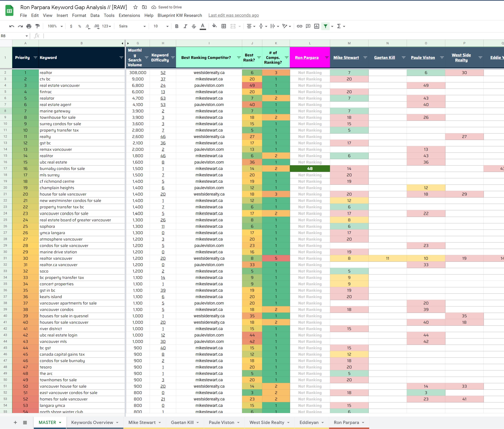Open the Google Sheets home icon
Viewport: 504px width, 429px height.
pyautogui.click(x=10, y=11)
